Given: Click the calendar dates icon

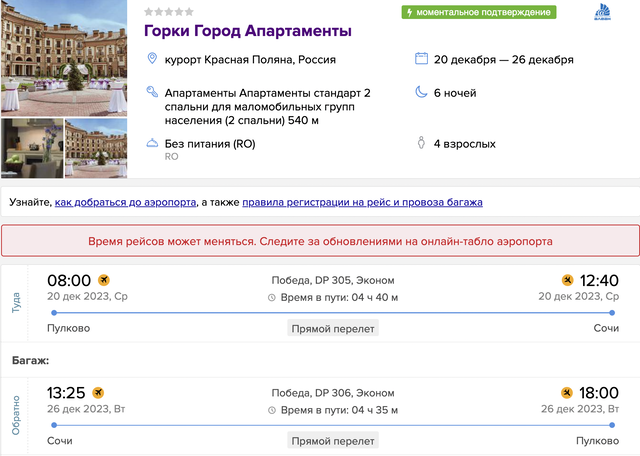Looking at the screenshot, I should tap(421, 58).
